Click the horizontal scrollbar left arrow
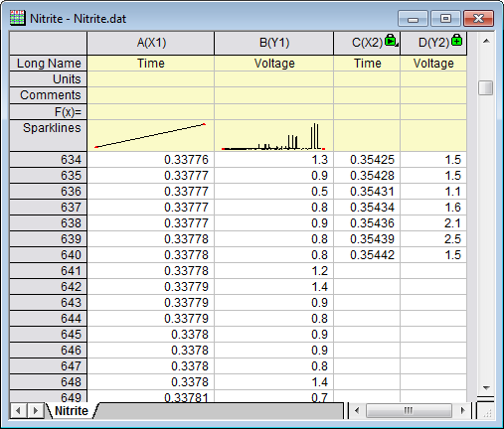This screenshot has height=429, width=504. pos(357,411)
